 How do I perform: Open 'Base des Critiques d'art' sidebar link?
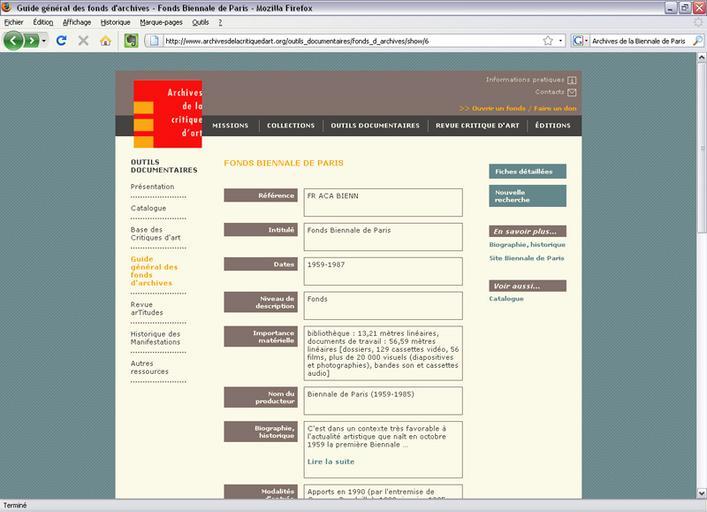(155, 234)
